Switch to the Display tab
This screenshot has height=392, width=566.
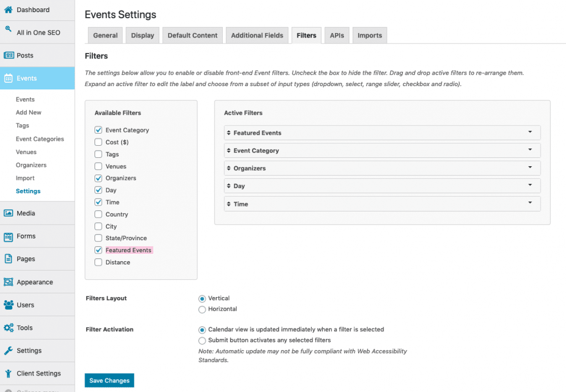coord(142,35)
